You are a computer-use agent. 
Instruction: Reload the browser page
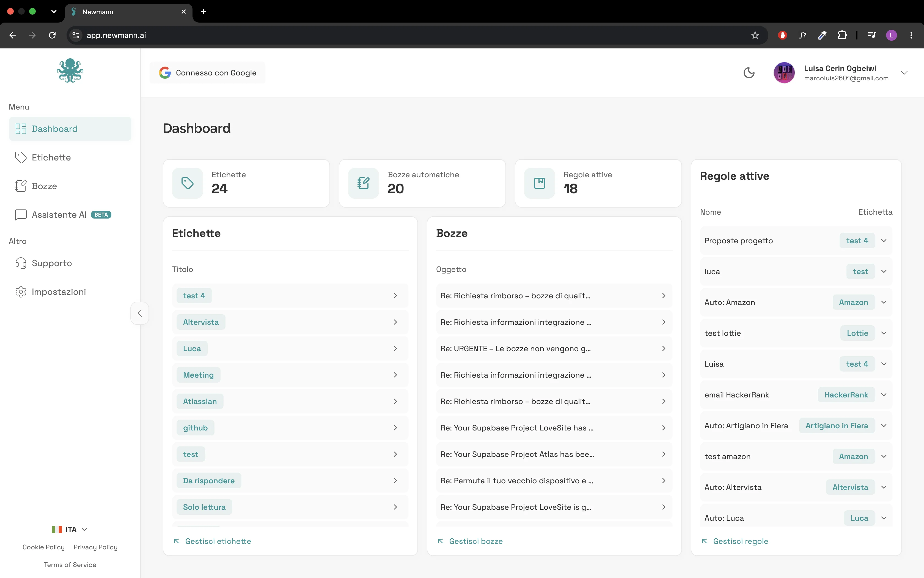click(52, 35)
